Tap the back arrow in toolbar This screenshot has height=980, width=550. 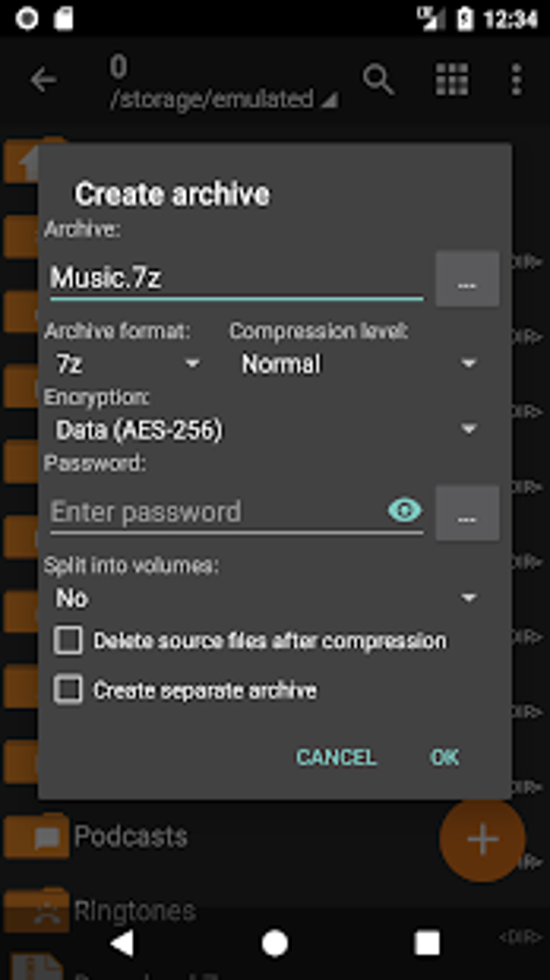pos(43,81)
